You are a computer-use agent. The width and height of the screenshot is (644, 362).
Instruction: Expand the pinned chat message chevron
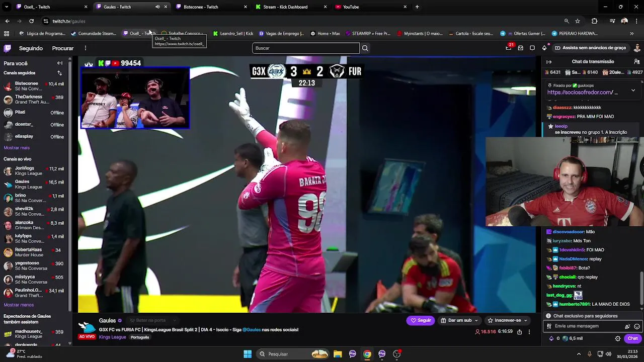pos(633,90)
